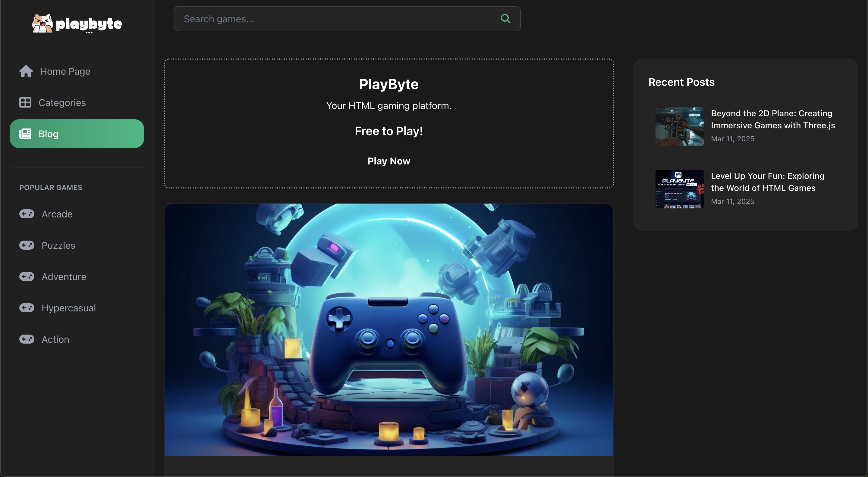Click the Blog newspaper icon
Image resolution: width=868 pixels, height=477 pixels.
[25, 134]
